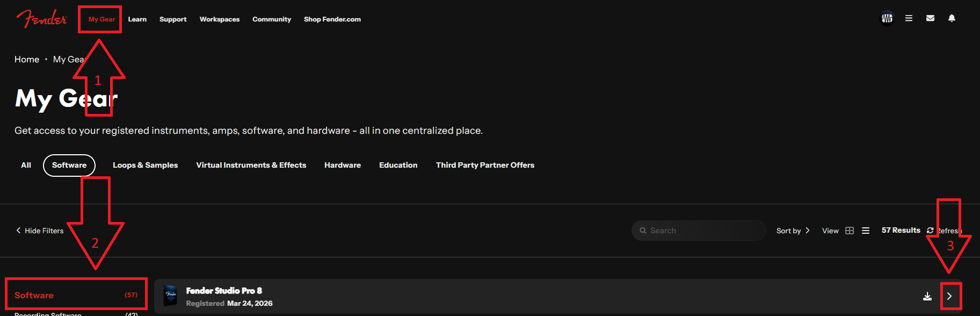
Task: Open the messages envelope icon
Action: click(x=930, y=18)
